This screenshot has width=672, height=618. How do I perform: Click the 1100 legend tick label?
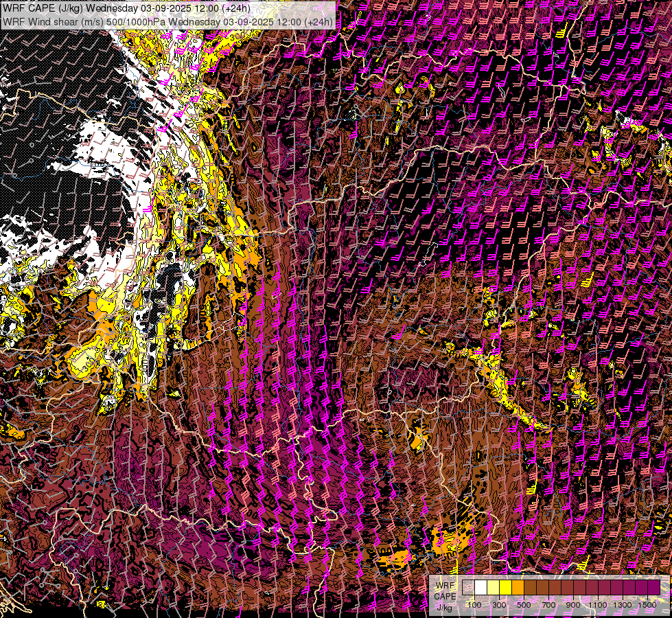597,605
